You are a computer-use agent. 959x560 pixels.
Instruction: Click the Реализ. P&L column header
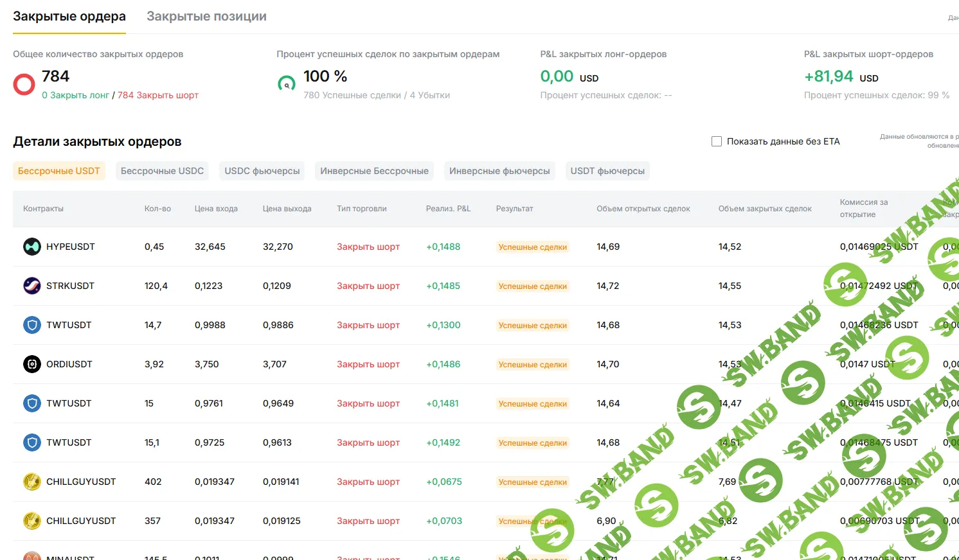[x=448, y=209]
